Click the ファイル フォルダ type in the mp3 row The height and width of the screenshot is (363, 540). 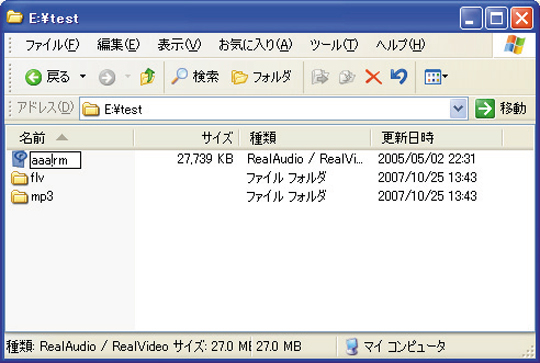(x=286, y=196)
